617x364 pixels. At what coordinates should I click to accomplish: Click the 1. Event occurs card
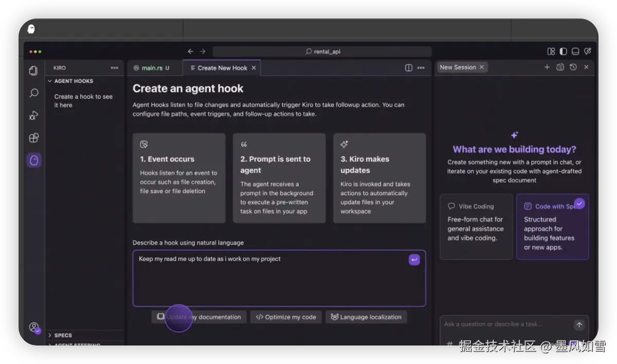coord(179,178)
